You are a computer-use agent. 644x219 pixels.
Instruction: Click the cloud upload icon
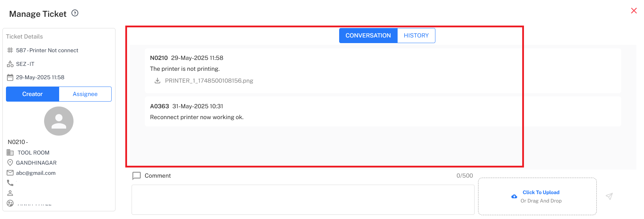(x=514, y=197)
